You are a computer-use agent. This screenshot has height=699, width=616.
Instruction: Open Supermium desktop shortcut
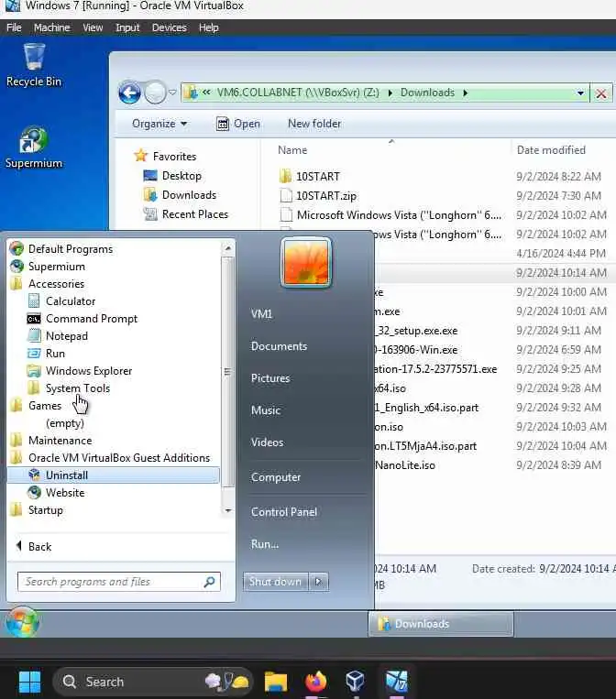click(34, 147)
